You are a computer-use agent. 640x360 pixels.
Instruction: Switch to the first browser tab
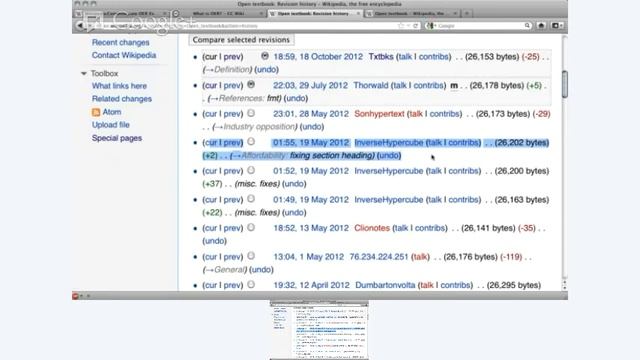coord(122,13)
